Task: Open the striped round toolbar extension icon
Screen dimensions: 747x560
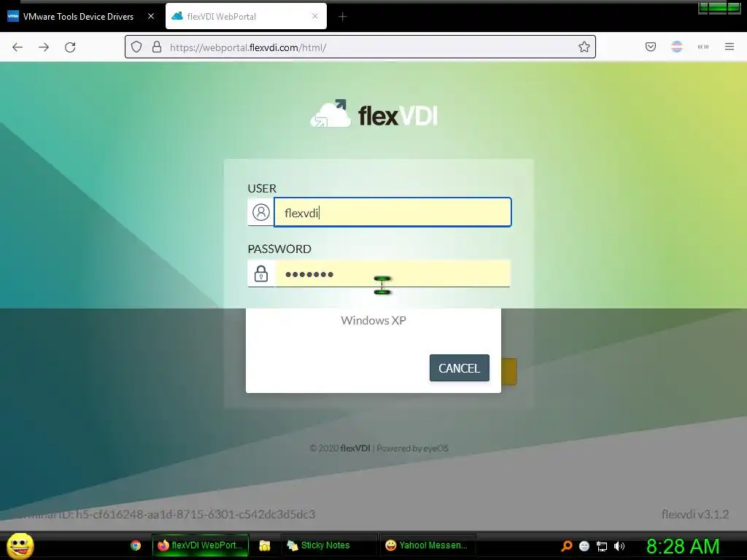Action: tap(677, 47)
